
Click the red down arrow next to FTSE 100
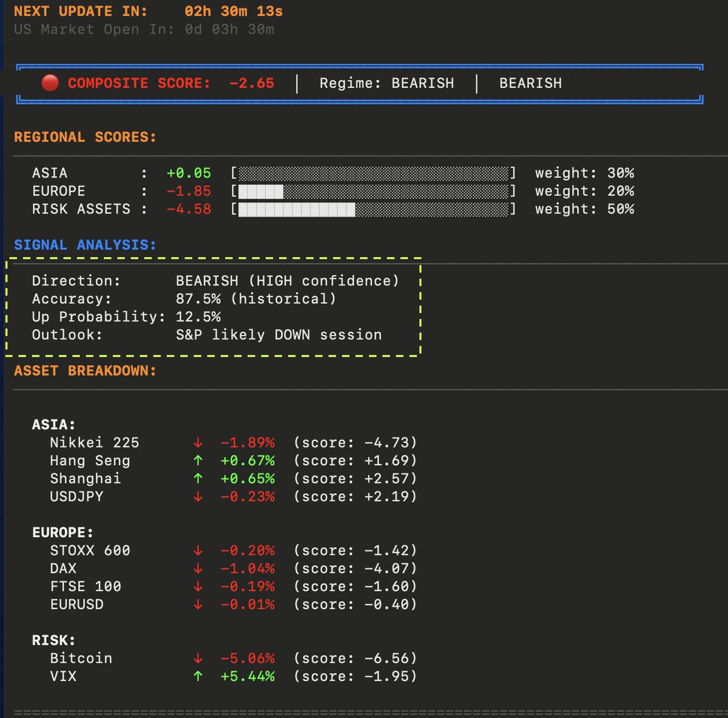[x=198, y=586]
